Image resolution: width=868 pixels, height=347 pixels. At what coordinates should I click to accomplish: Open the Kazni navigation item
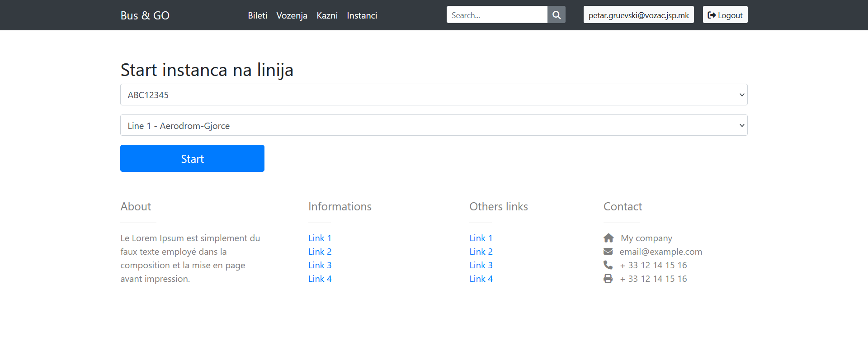(x=327, y=15)
